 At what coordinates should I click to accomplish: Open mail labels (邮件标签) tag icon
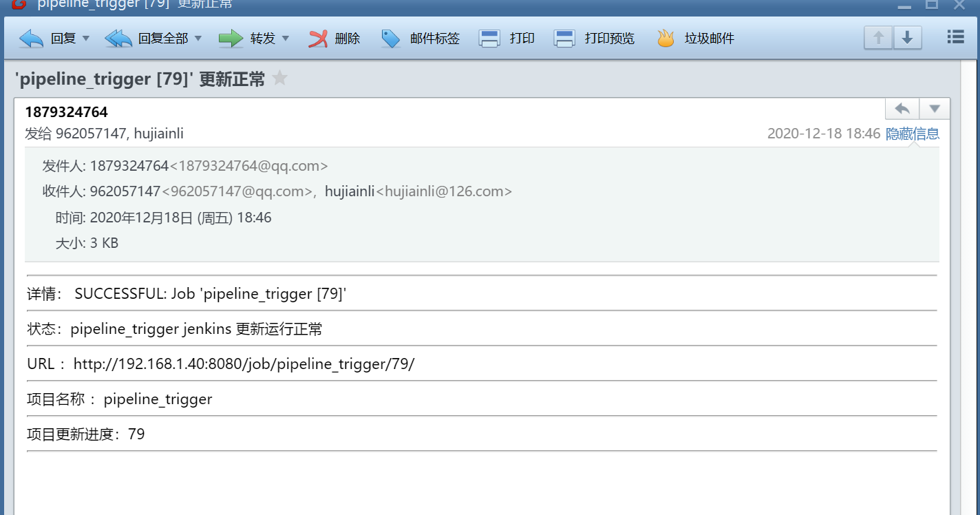click(390, 39)
